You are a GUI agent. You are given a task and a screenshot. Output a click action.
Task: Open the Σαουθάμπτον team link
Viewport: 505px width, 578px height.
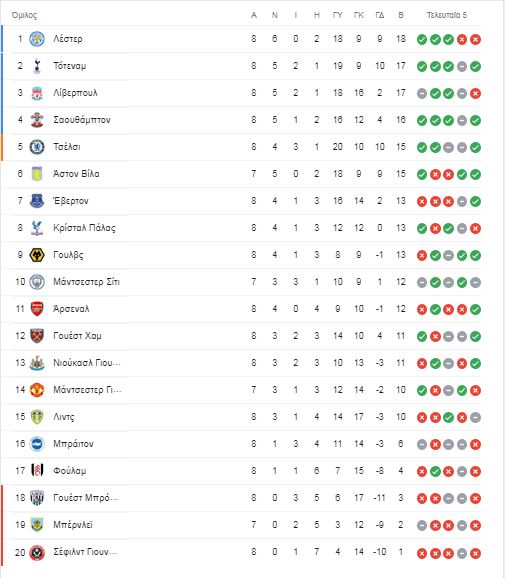tap(82, 120)
